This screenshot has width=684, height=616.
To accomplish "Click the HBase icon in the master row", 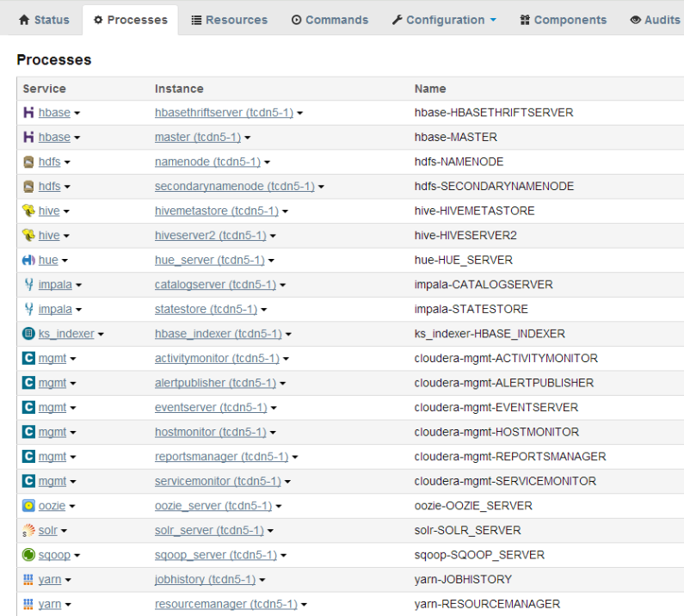I will click(x=28, y=137).
